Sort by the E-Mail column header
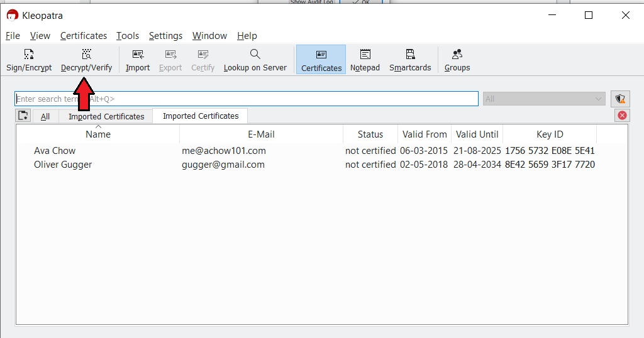Image resolution: width=644 pixels, height=338 pixels. (261, 134)
